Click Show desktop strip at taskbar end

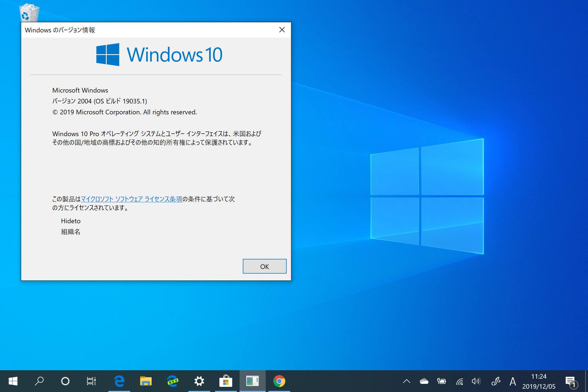[x=586, y=381]
